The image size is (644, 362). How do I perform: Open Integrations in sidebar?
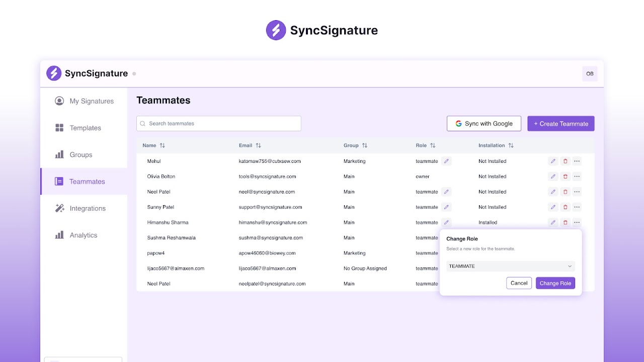coord(84,208)
